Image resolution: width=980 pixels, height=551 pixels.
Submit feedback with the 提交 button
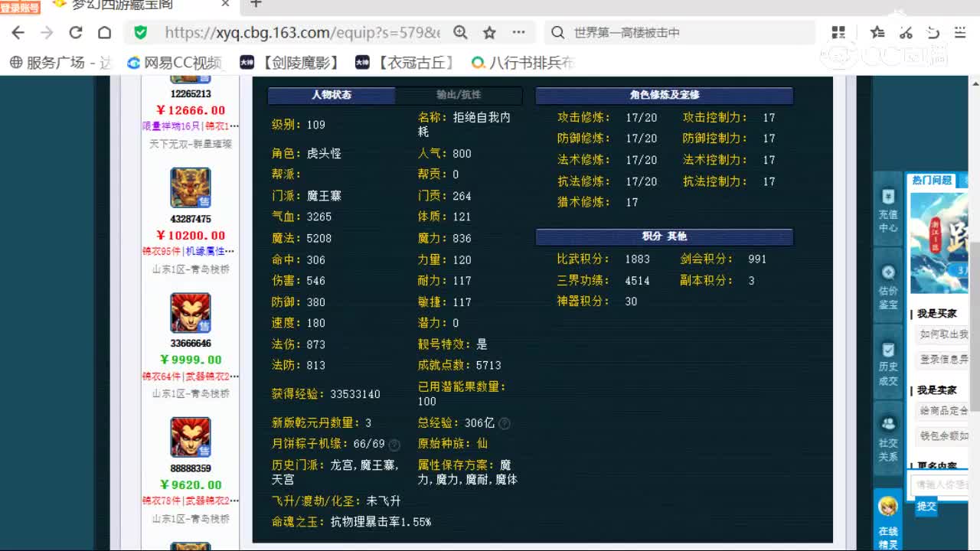(926, 507)
